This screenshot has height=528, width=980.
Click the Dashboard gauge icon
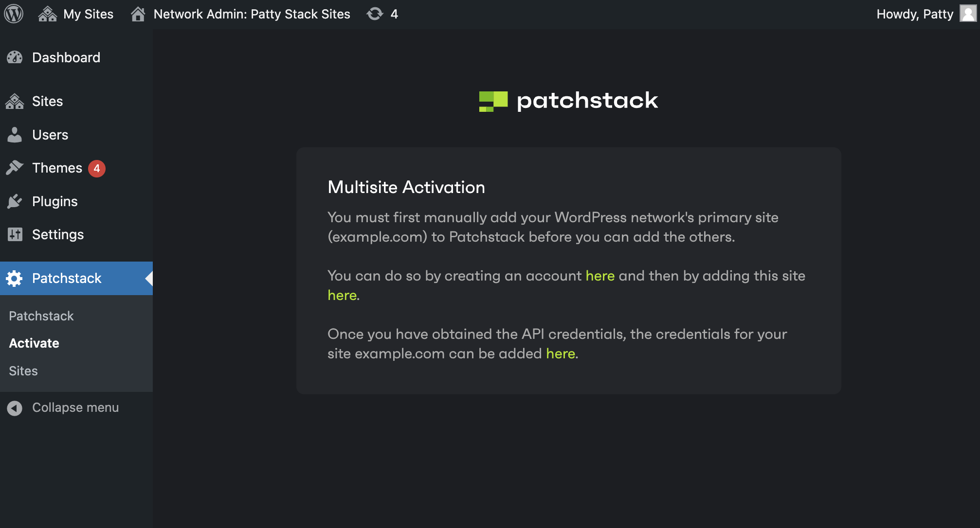tap(15, 57)
